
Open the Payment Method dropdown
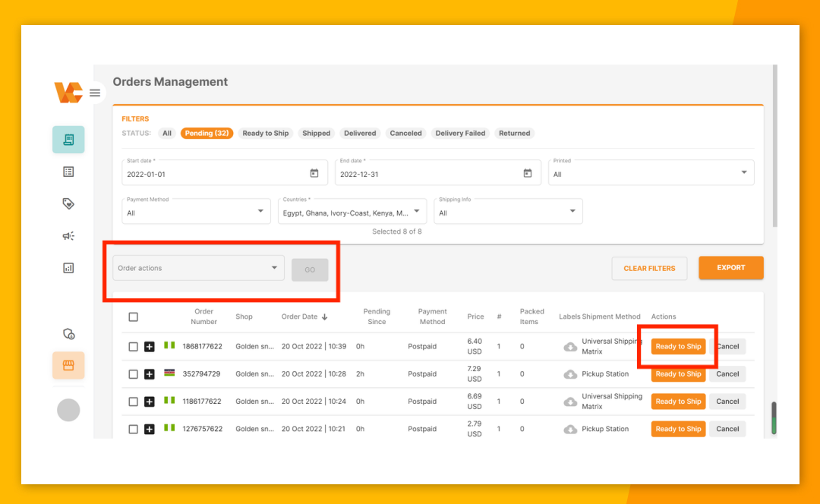pos(196,211)
